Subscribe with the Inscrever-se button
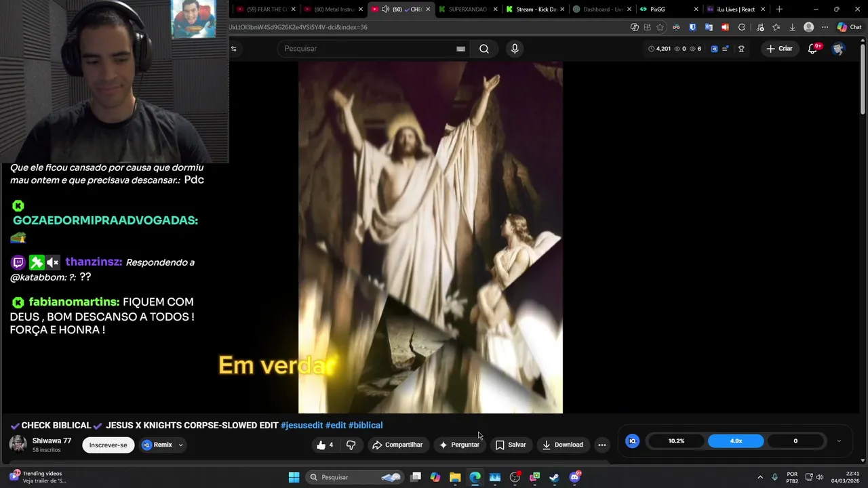This screenshot has width=868, height=488. [x=108, y=445]
